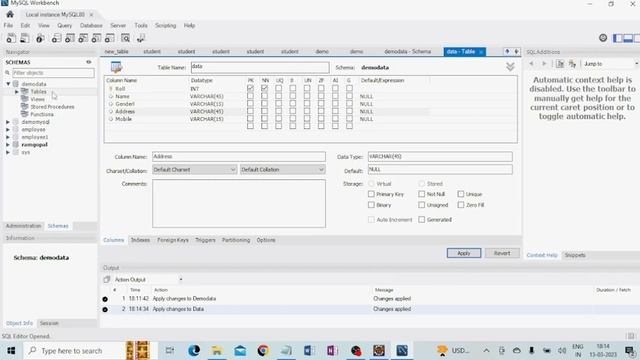Expand the employee schema
The image size is (640, 360).
click(8, 129)
